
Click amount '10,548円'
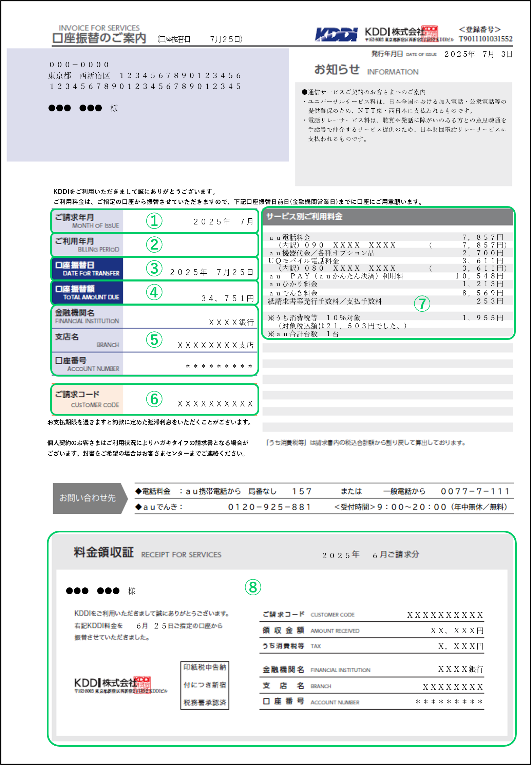(479, 276)
